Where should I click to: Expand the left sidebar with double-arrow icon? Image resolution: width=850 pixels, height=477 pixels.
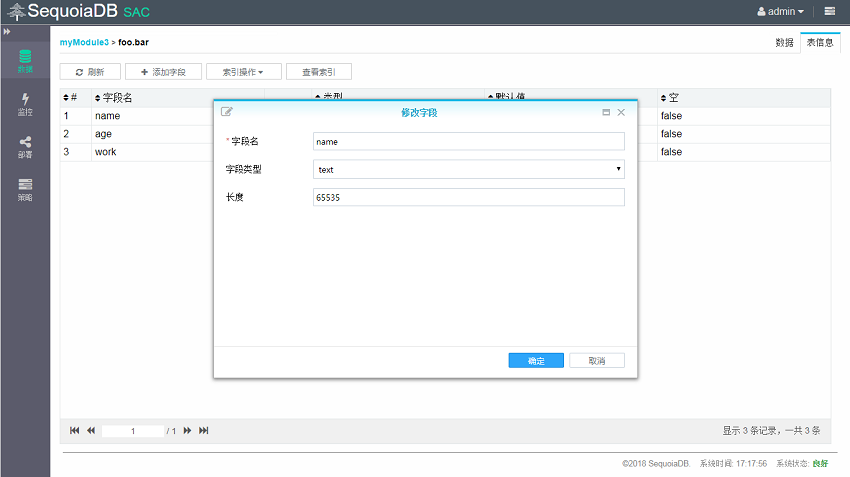click(x=7, y=33)
